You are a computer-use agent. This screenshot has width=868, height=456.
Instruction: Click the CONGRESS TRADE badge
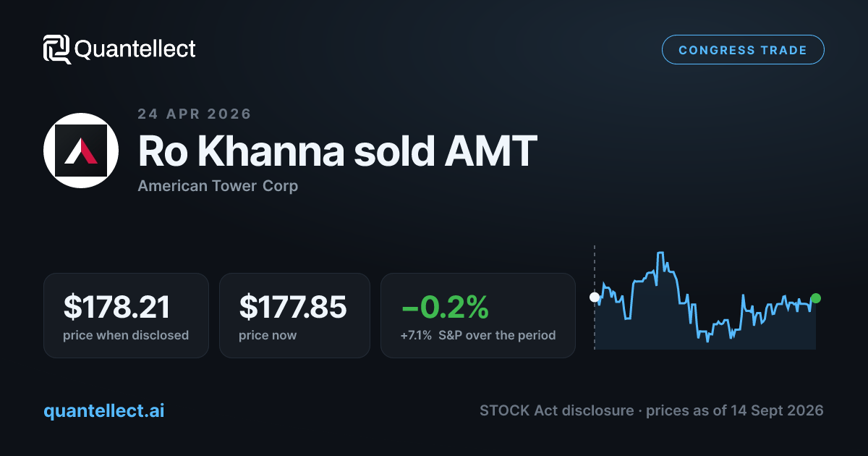pyautogui.click(x=743, y=50)
